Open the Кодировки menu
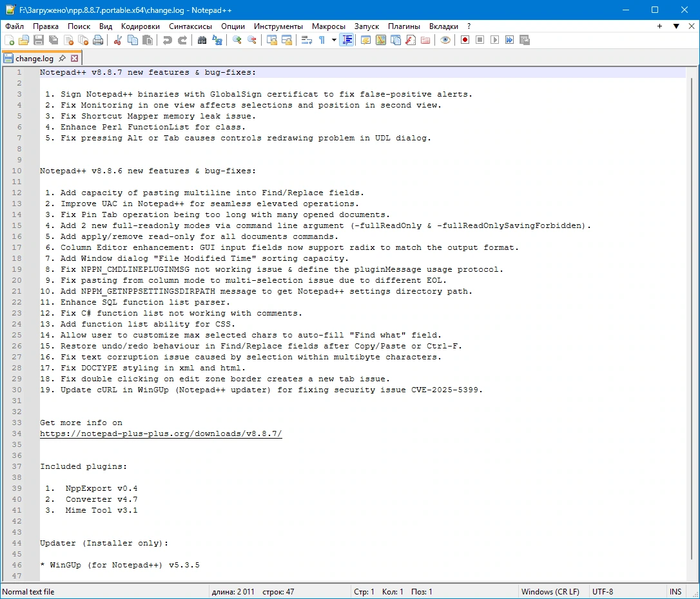Image resolution: width=700 pixels, height=599 pixels. 140,26
